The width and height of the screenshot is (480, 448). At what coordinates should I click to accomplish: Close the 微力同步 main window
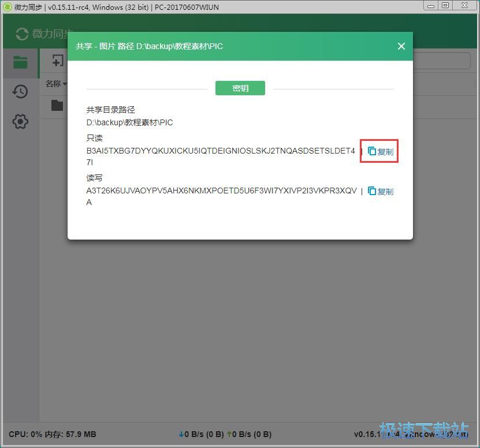(465, 6)
